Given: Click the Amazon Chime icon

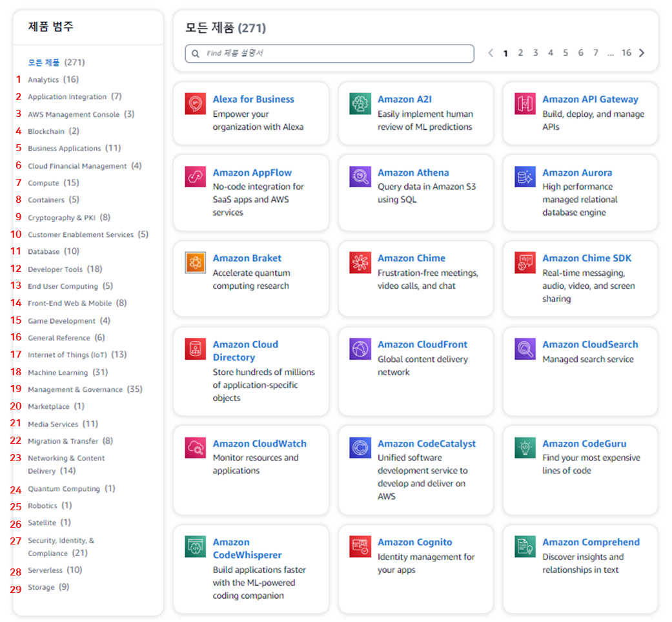Looking at the screenshot, I should tap(360, 262).
